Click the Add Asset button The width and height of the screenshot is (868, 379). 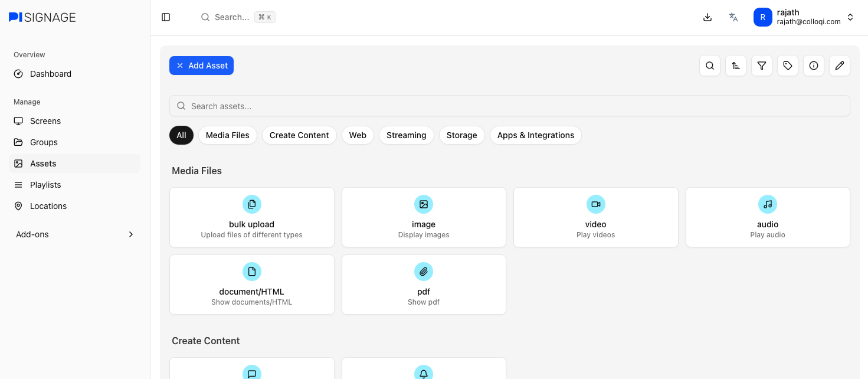[201, 66]
